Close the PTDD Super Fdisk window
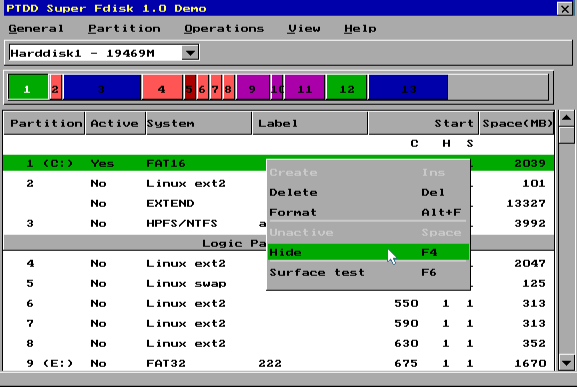The image size is (579, 387). pos(565,8)
